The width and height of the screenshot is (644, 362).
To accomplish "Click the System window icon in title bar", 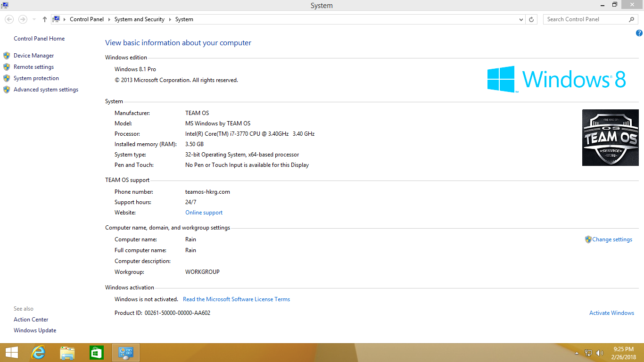I will point(5,5).
